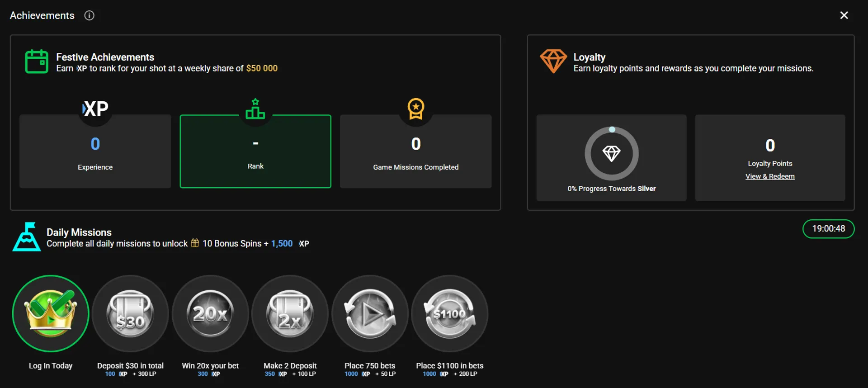The image size is (868, 388).
Task: Click the daily missions countdown timer
Action: (828, 229)
